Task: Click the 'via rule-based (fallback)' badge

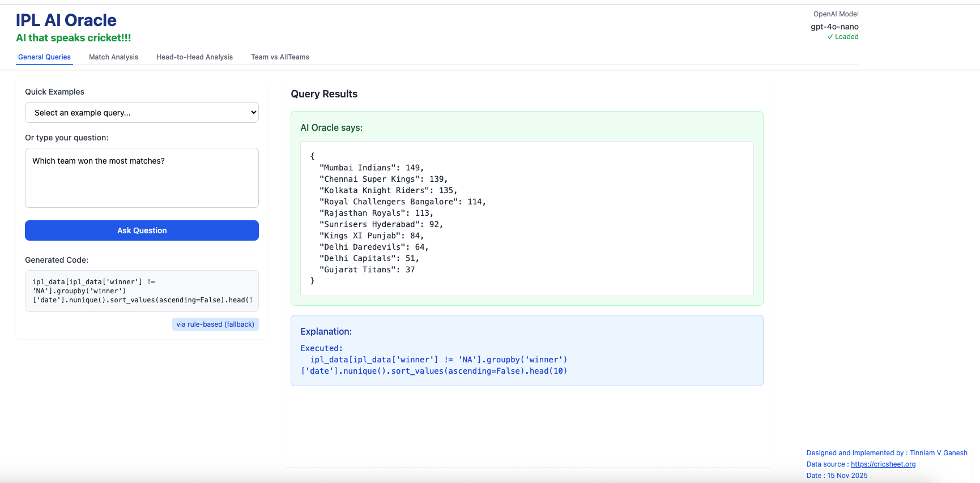Action: pyautogui.click(x=215, y=324)
